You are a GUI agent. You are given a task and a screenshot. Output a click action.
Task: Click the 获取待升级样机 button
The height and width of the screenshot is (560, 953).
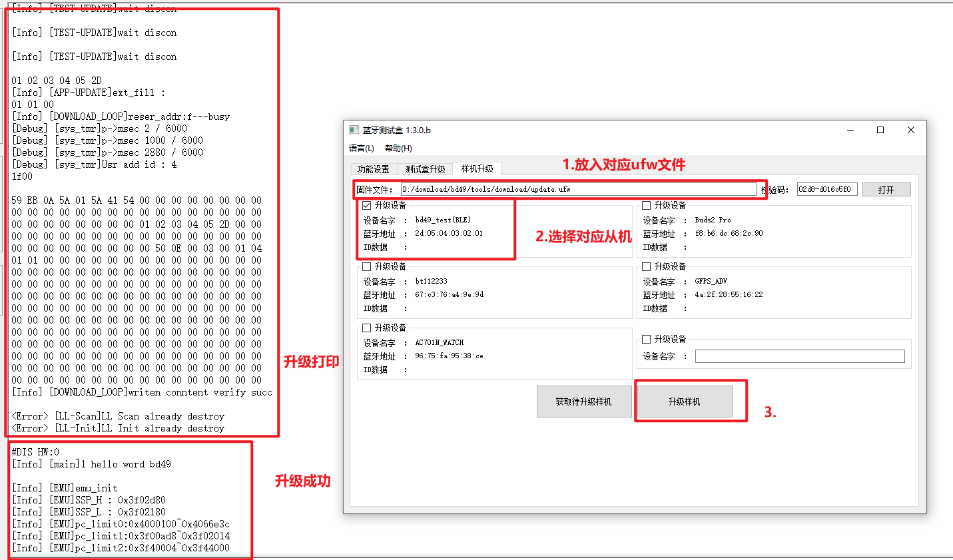point(584,402)
